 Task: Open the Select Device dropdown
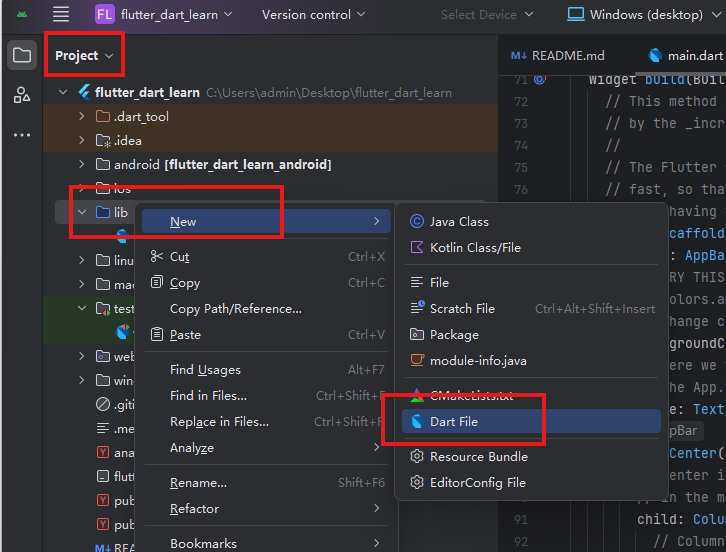(487, 14)
